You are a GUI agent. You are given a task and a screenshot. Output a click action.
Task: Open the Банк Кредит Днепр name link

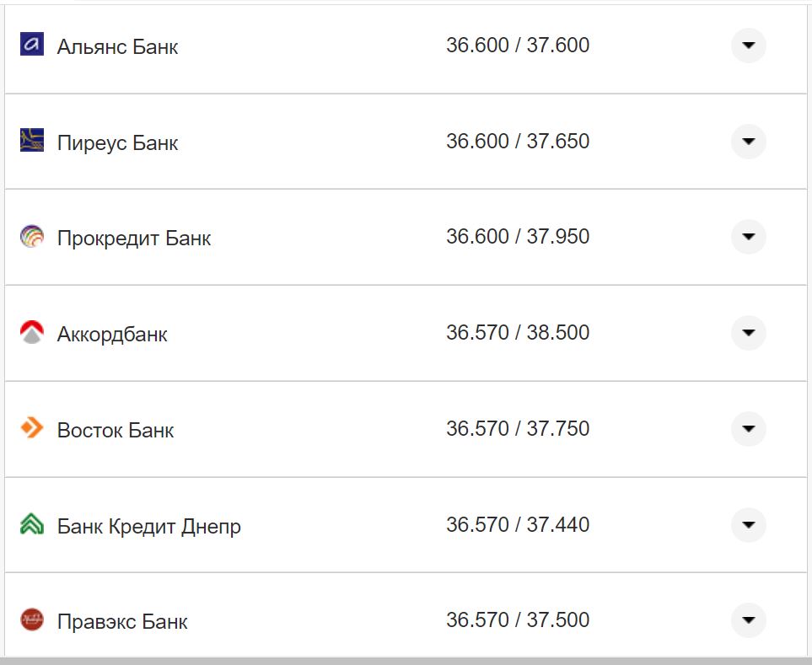pyautogui.click(x=148, y=525)
